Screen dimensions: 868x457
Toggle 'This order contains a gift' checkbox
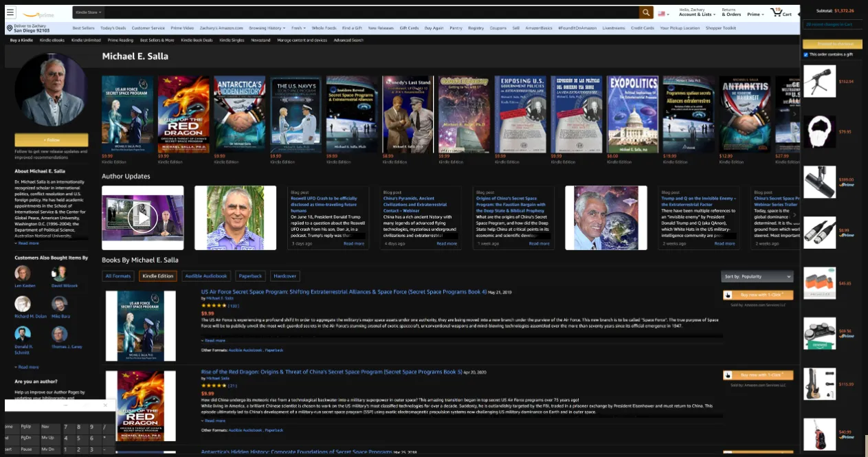pos(805,54)
